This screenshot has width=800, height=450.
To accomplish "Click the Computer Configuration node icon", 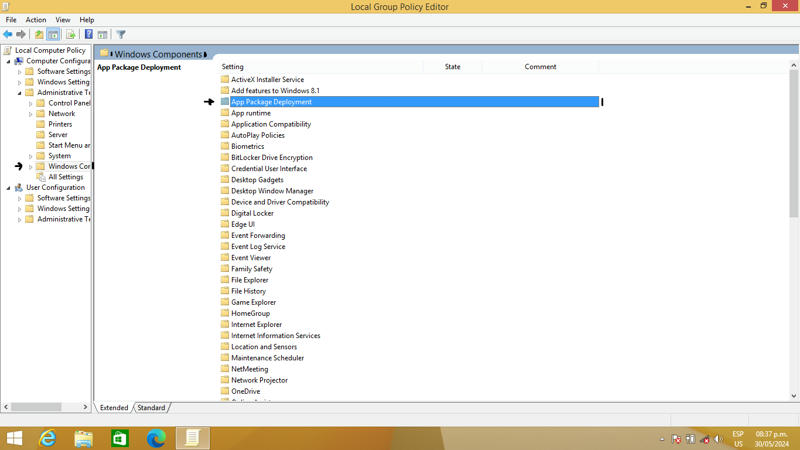I will (19, 61).
